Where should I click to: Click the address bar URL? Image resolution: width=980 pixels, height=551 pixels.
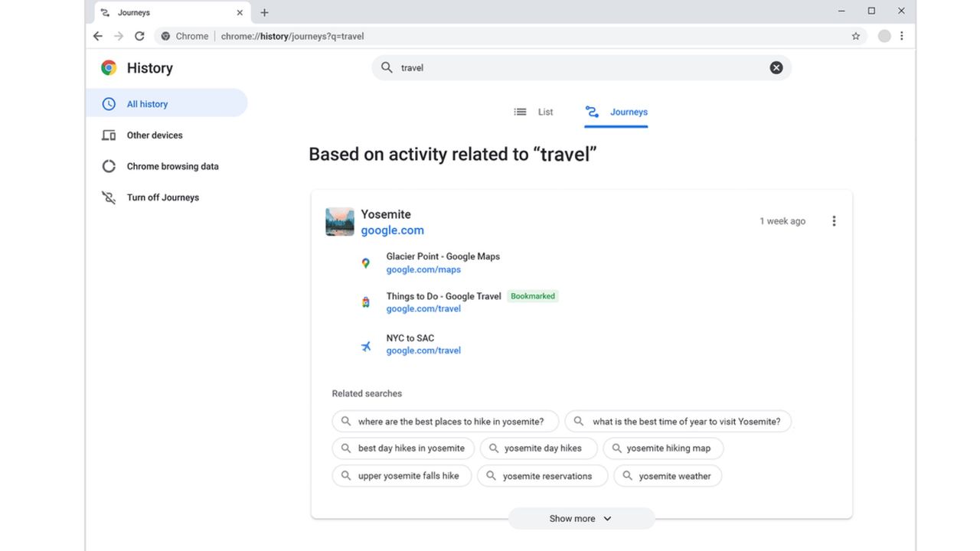click(x=292, y=36)
